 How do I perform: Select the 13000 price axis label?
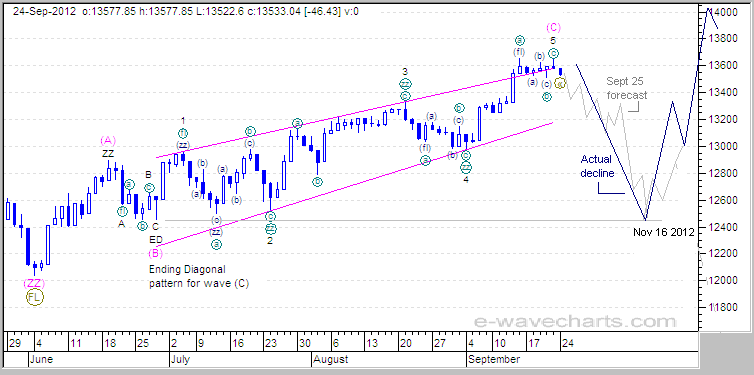pos(724,146)
